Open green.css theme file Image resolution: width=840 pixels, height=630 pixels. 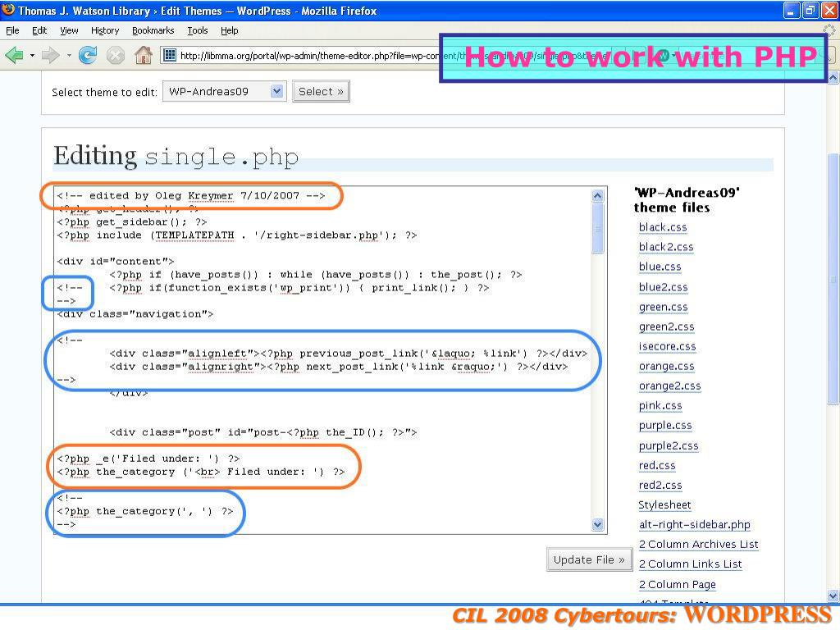pos(663,307)
